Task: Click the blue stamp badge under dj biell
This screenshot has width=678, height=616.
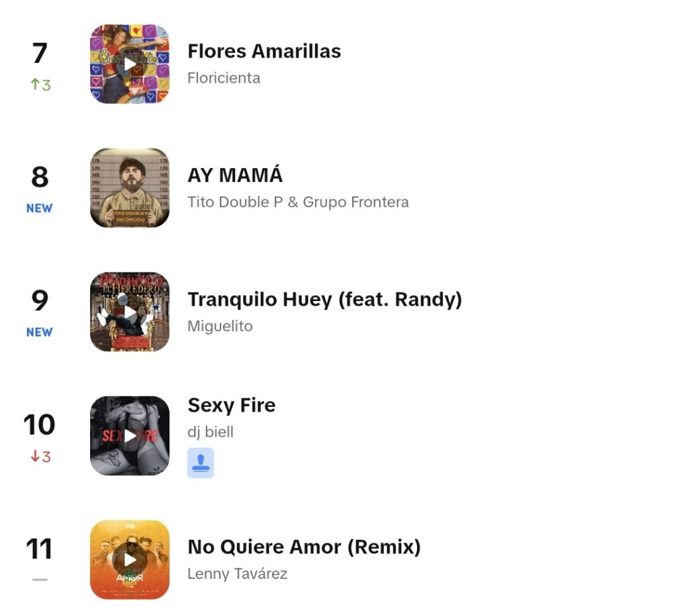Action: pos(201,462)
